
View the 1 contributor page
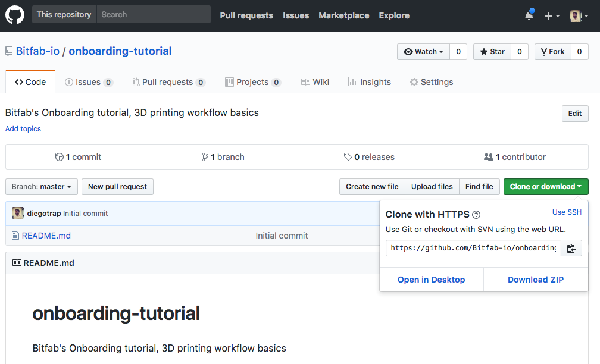point(515,157)
